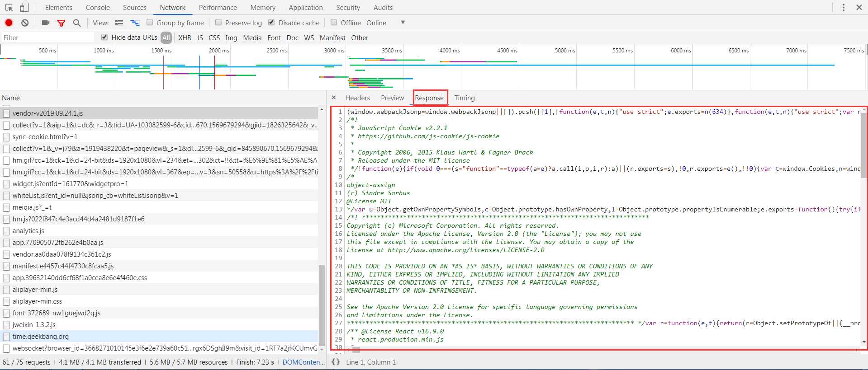Filter requests by JS type
Screen dimensions: 868x370
[200, 37]
